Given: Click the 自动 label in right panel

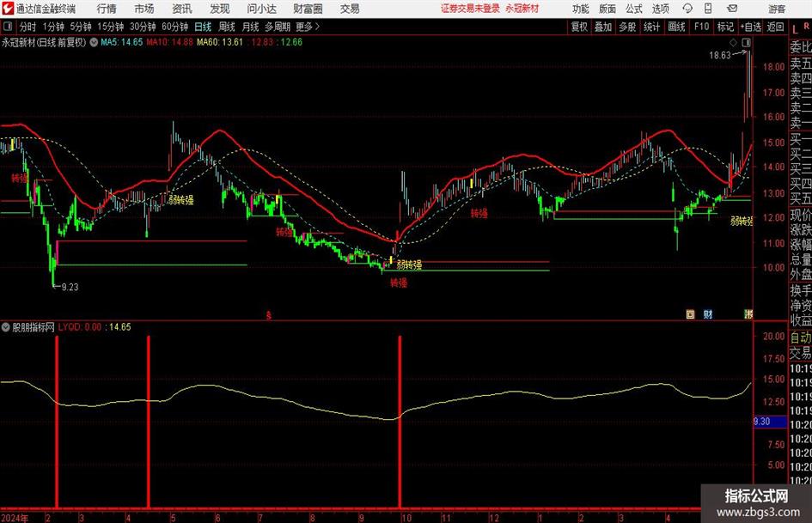Looking at the screenshot, I should click(801, 338).
